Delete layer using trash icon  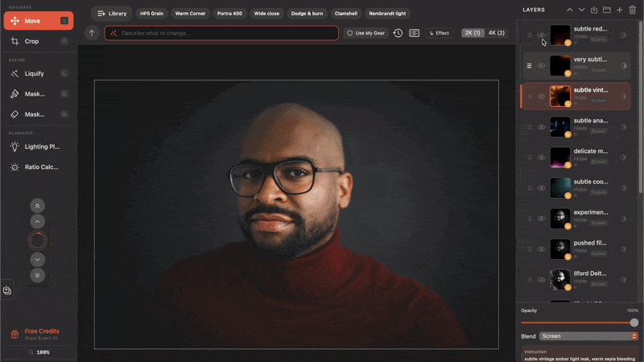tap(632, 10)
